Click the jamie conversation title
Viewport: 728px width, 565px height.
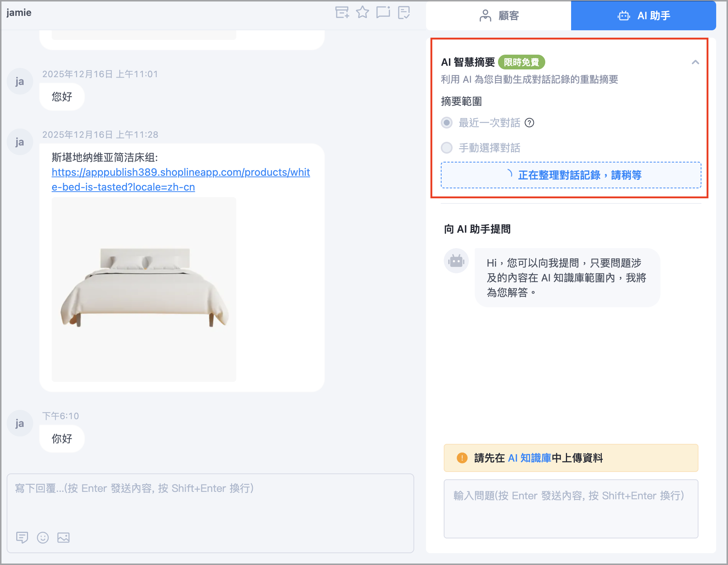pos(19,13)
